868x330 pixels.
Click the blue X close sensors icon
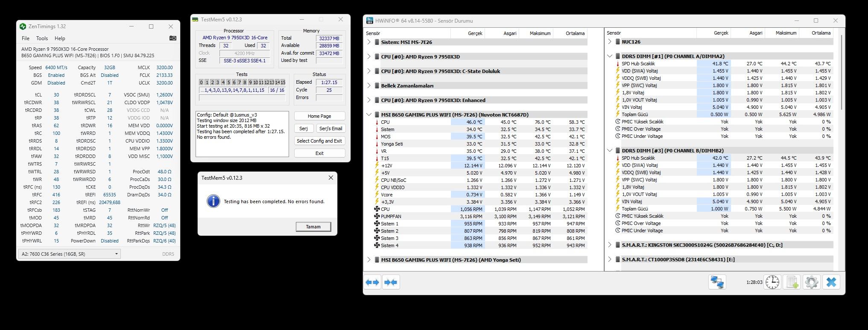click(831, 282)
